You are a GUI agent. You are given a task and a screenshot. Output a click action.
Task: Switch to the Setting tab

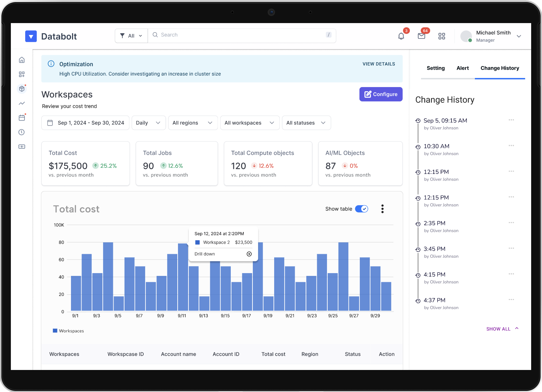click(x=435, y=68)
